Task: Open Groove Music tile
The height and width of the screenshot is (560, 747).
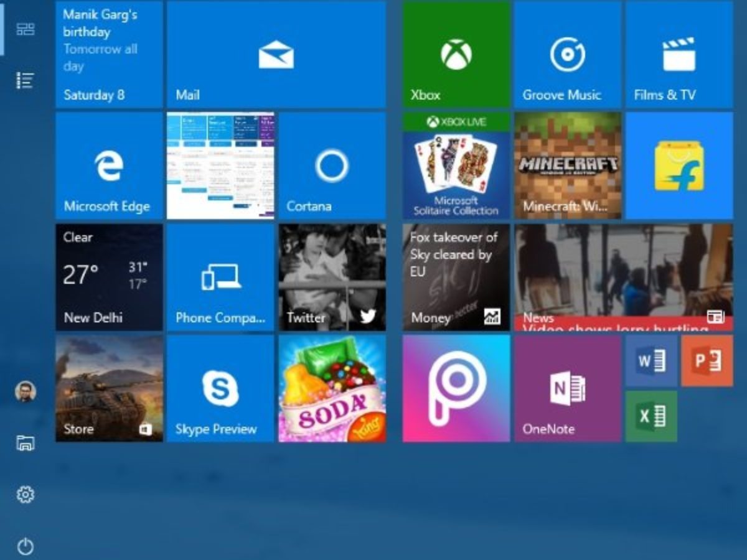Action: [568, 55]
